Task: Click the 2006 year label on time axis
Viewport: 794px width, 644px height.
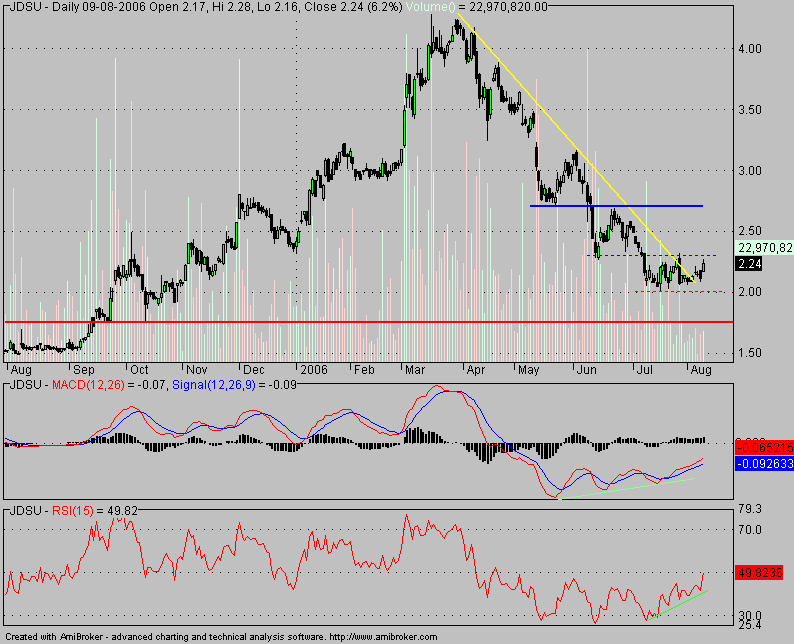Action: 313,370
